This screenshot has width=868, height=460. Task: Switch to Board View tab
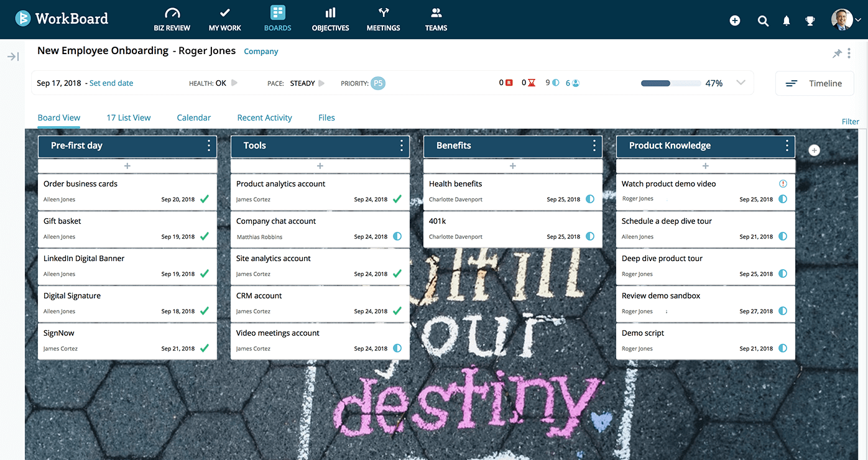pyautogui.click(x=59, y=117)
